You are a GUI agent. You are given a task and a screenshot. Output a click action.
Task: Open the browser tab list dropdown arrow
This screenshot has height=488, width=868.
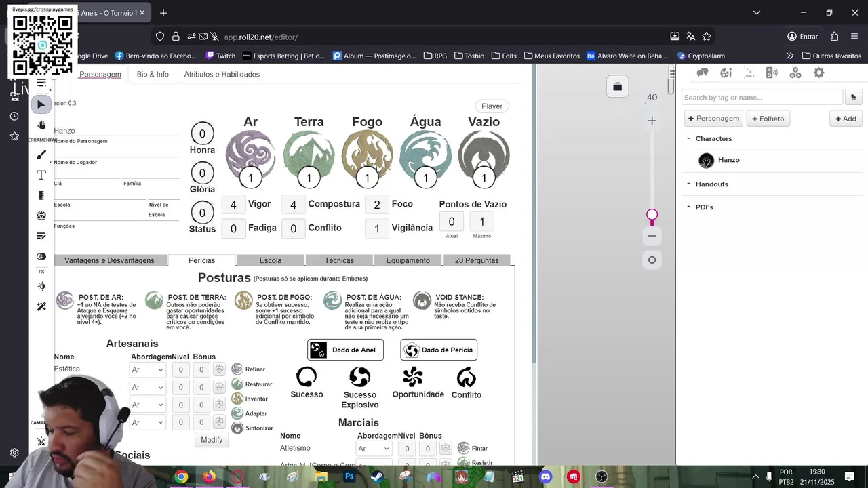click(757, 12)
